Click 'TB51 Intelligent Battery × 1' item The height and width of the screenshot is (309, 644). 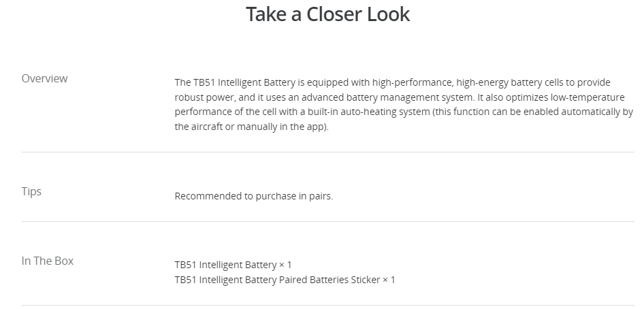pyautogui.click(x=233, y=265)
